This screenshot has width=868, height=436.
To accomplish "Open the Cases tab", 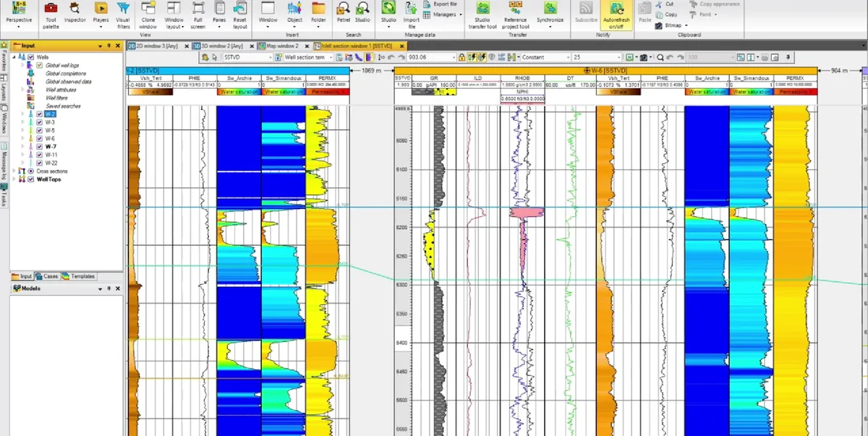I will 46,276.
